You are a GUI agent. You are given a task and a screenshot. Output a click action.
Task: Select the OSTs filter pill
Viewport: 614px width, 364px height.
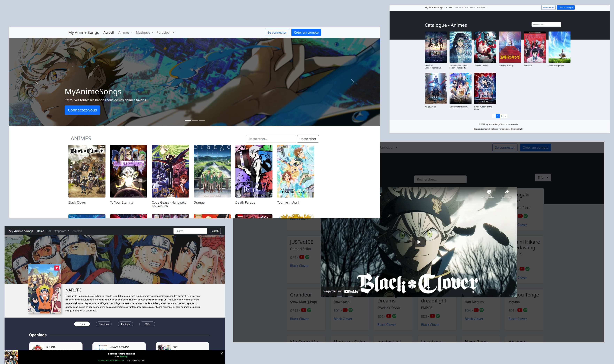[x=147, y=324]
